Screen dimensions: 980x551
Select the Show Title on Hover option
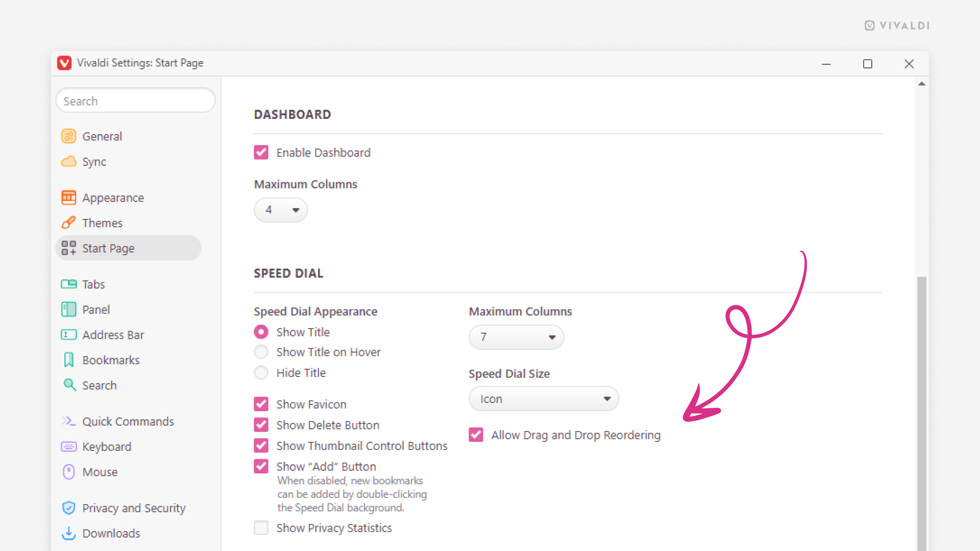tap(261, 352)
